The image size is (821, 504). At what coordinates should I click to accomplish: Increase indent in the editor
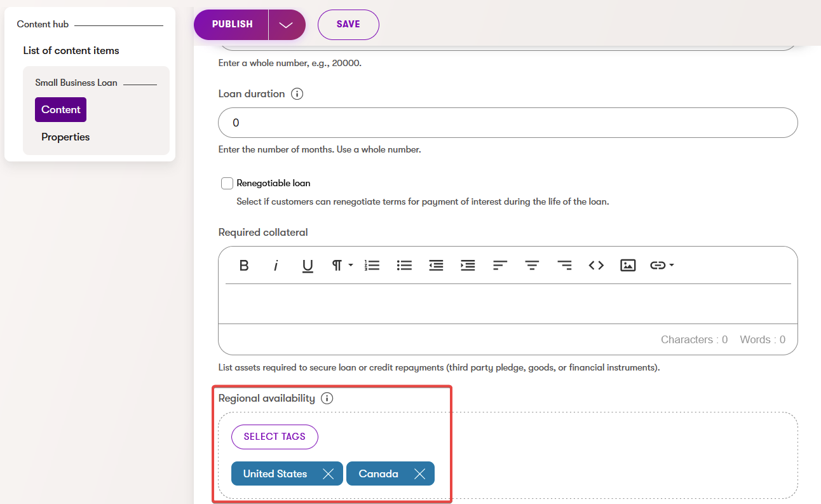468,266
